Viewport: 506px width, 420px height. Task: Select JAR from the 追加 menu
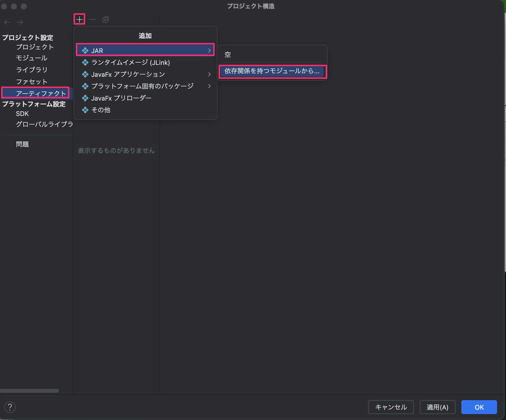pyautogui.click(x=145, y=51)
